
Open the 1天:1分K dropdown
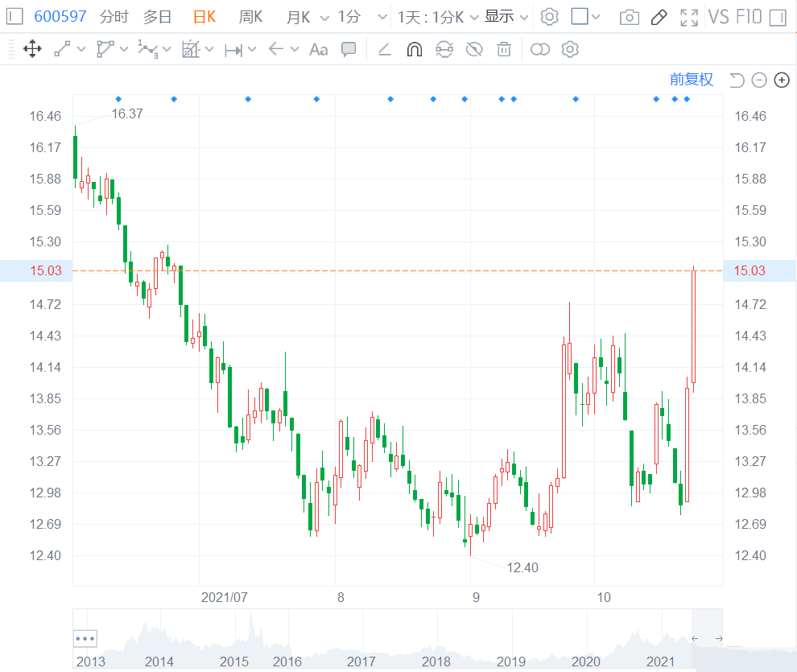[438, 17]
